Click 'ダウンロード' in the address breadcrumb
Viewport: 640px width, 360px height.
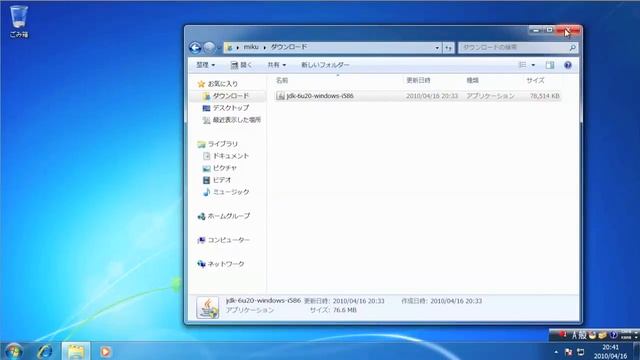289,47
